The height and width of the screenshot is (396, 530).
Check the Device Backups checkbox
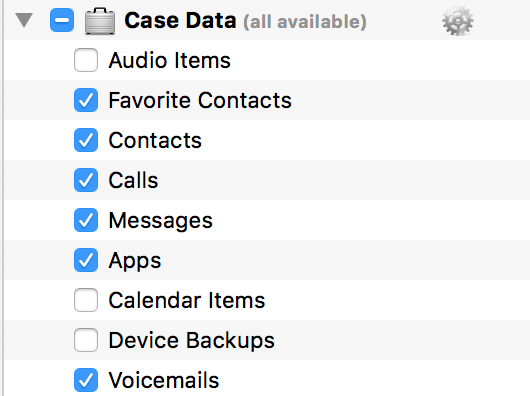point(86,340)
